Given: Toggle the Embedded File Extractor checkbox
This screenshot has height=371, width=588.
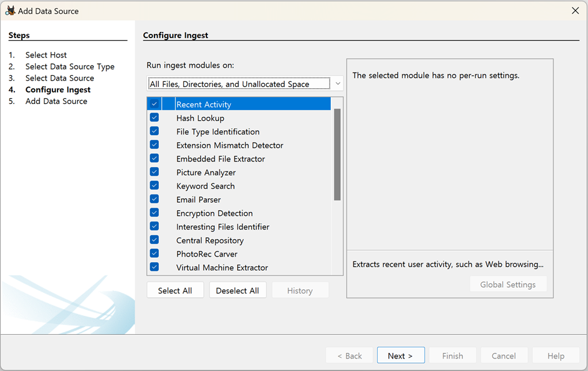Looking at the screenshot, I should coord(154,158).
